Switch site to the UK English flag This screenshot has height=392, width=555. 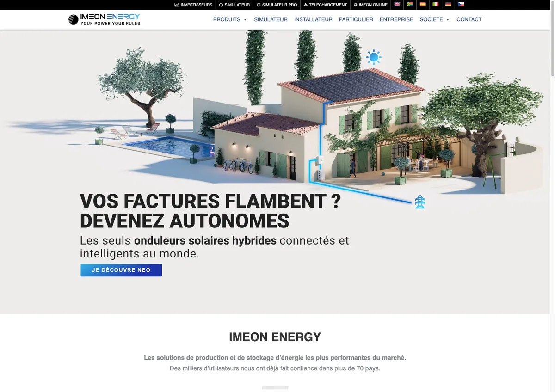[x=397, y=5]
